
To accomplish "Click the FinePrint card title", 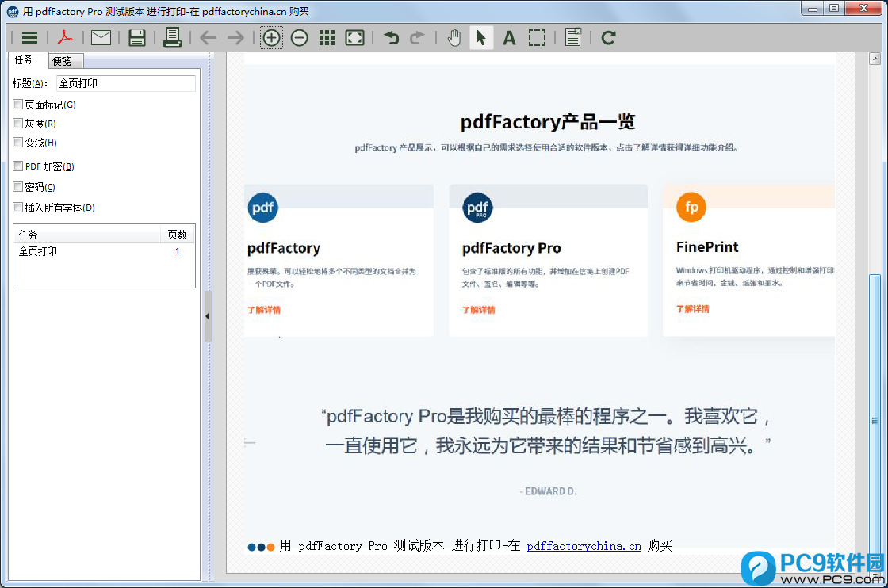I will [707, 247].
